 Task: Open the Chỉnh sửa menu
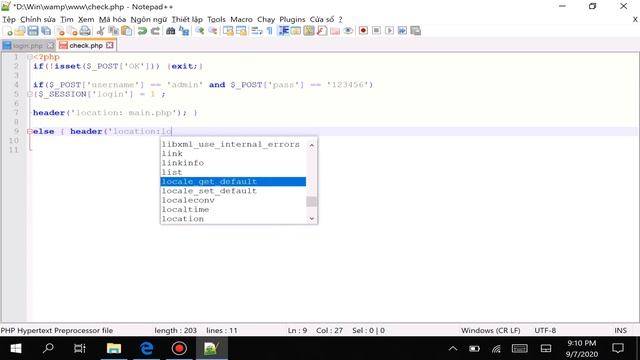click(38, 19)
